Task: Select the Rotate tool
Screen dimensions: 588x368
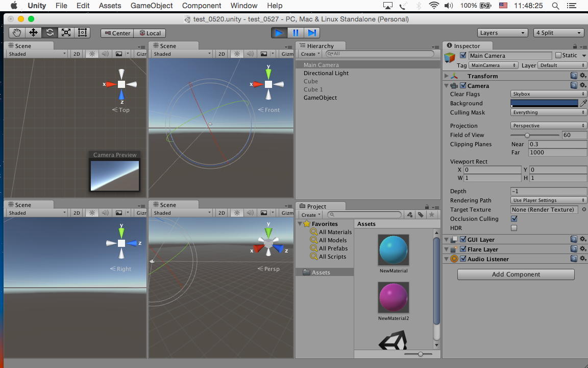Action: 50,33
